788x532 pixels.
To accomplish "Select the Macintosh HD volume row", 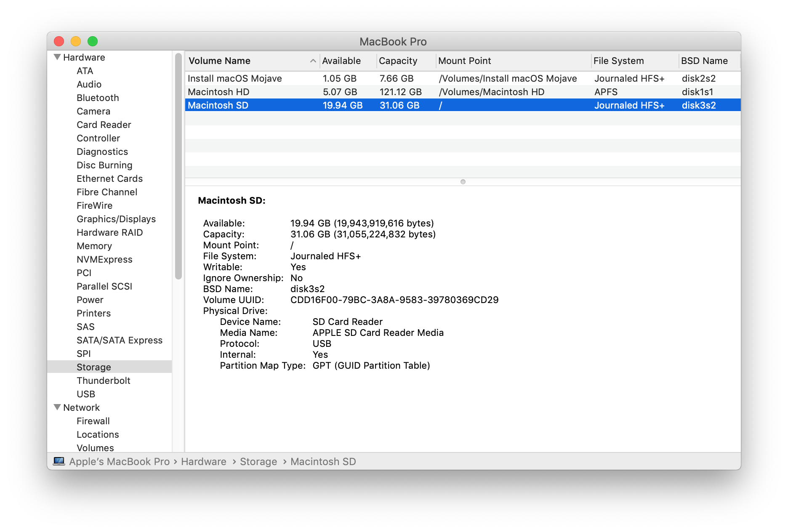I will click(463, 92).
